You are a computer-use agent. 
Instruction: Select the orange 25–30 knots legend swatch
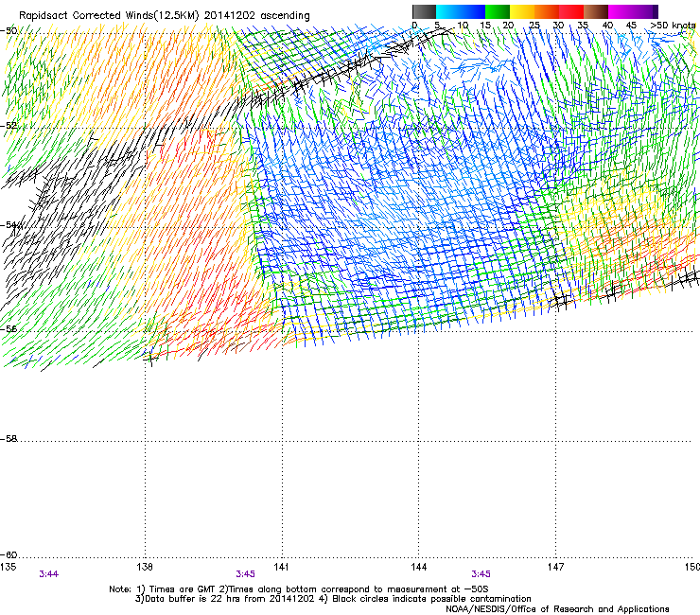click(547, 11)
